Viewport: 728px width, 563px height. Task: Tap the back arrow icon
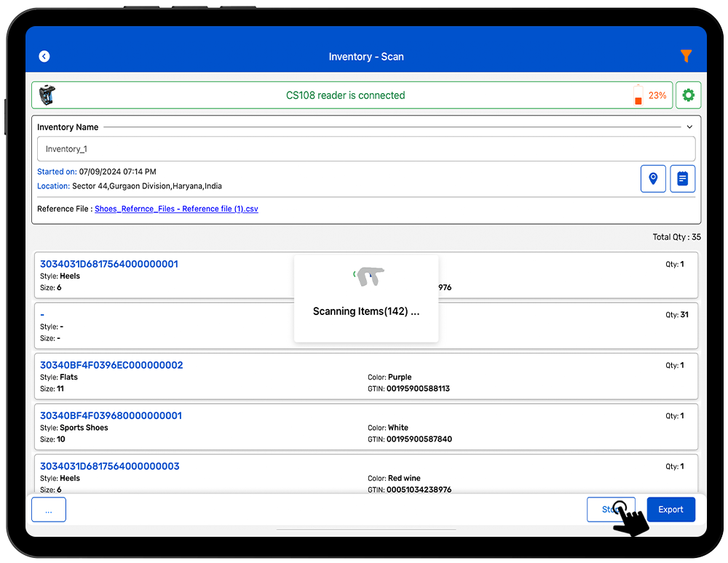click(44, 56)
